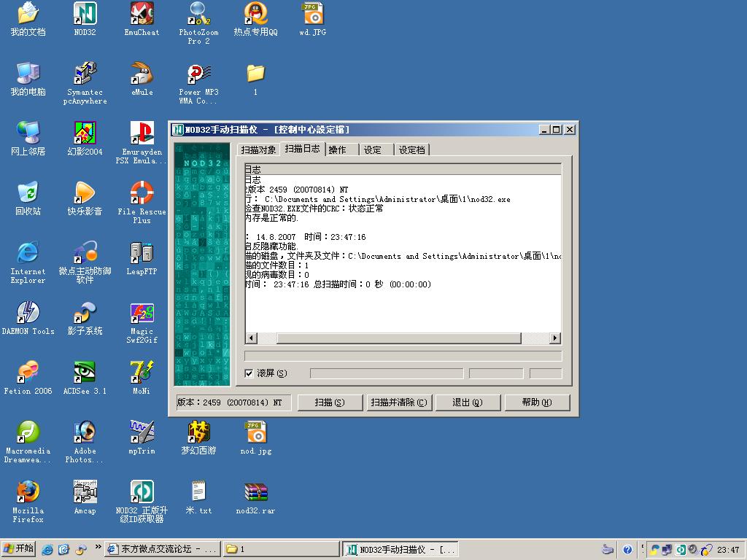
Task: Click the log's horizontal scrollbar thumb
Action: click(399, 338)
